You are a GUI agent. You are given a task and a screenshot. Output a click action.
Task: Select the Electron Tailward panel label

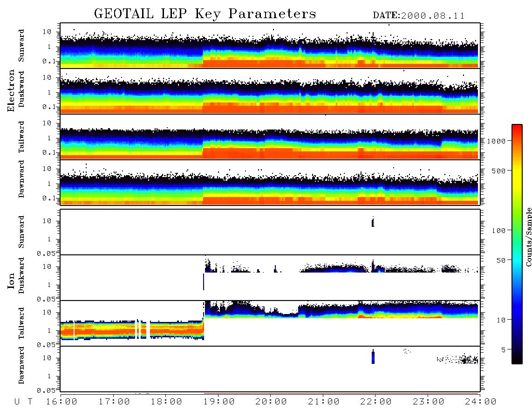[21, 137]
